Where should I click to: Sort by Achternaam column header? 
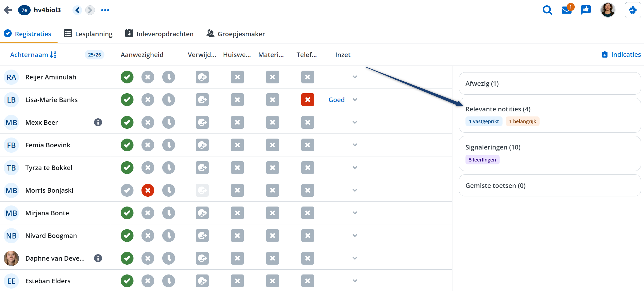[33, 55]
